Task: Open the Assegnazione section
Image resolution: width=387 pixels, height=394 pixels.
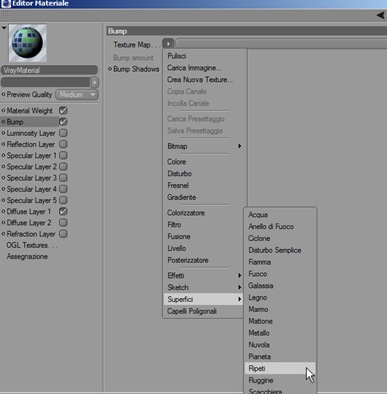Action: click(27, 256)
